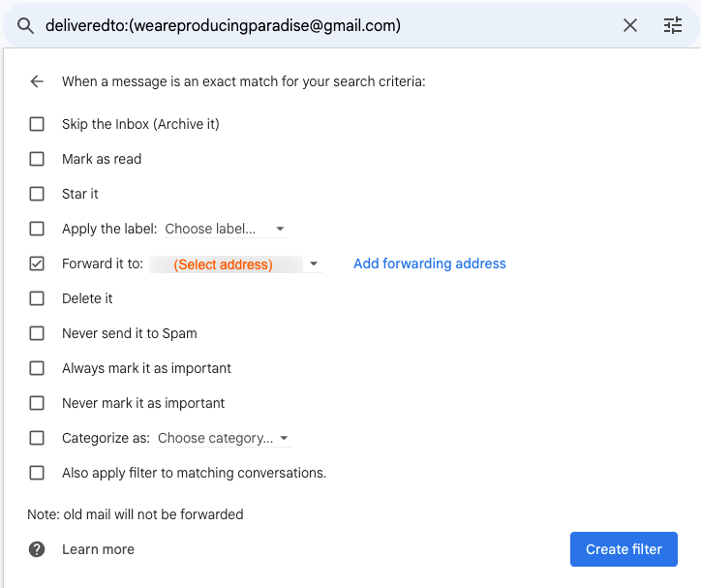Check Also apply filter to matching conversations
The image size is (701, 588).
pos(37,473)
